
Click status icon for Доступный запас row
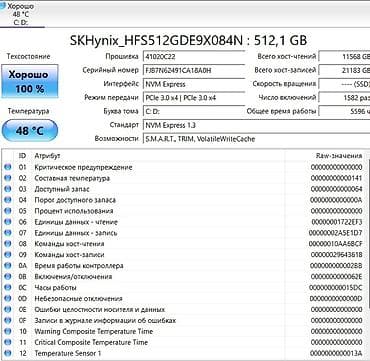tap(7, 189)
